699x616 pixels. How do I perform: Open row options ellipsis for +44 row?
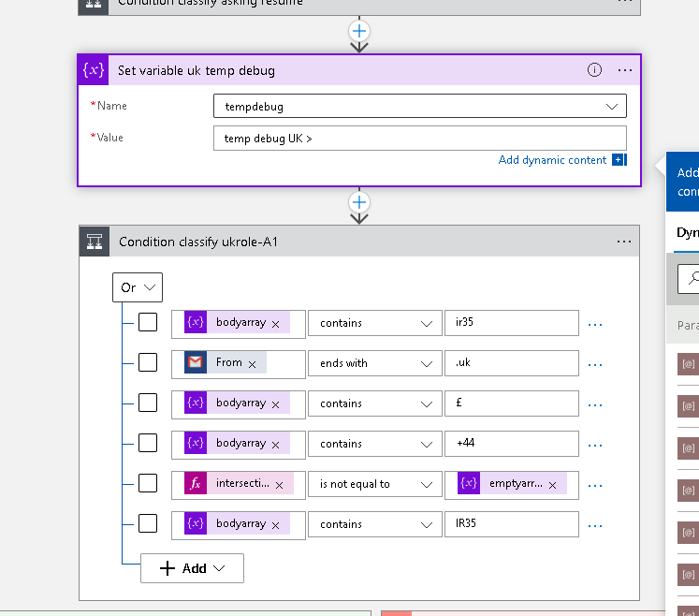point(595,446)
